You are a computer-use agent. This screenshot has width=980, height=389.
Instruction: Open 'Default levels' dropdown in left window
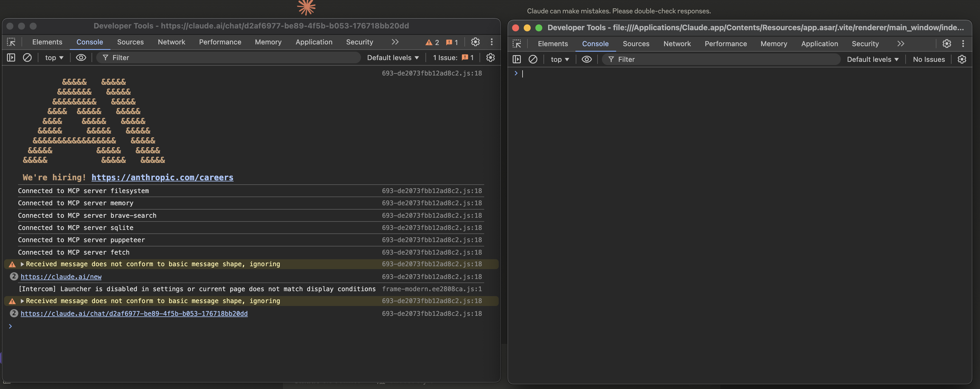pyautogui.click(x=393, y=57)
